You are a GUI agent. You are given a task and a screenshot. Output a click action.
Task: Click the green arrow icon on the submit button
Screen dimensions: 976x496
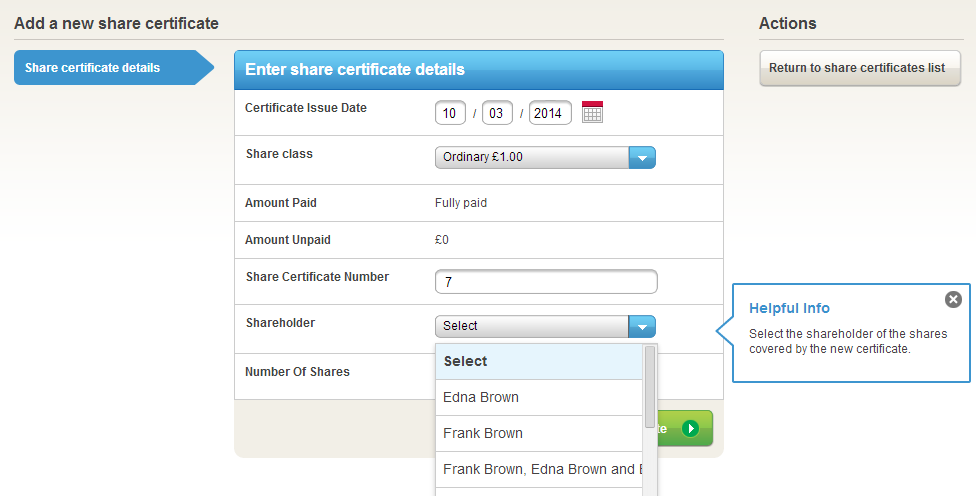[x=691, y=428]
